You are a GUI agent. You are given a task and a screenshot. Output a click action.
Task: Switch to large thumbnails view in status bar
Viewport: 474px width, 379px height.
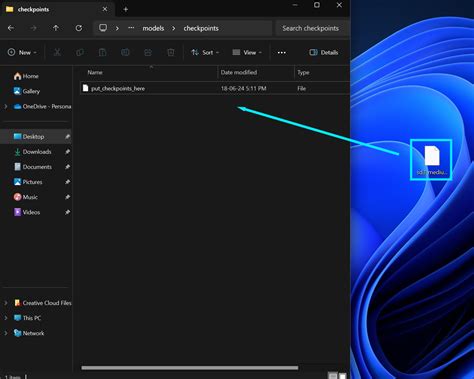click(342, 376)
